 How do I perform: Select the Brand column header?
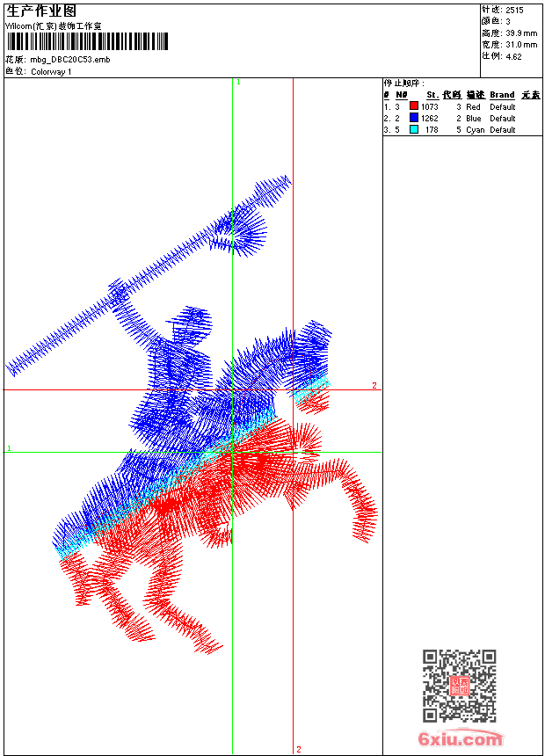(502, 95)
